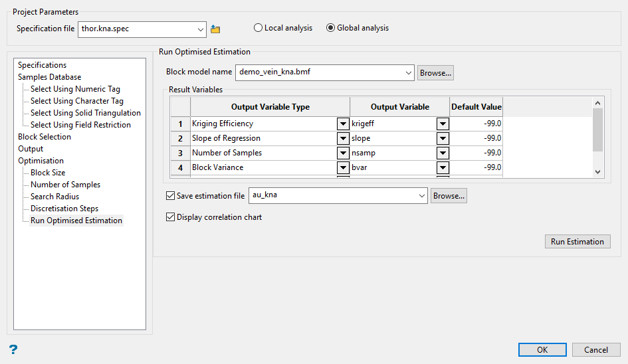This screenshot has width=628, height=364.
Task: Go to Search Radius in tree
Action: click(x=54, y=197)
